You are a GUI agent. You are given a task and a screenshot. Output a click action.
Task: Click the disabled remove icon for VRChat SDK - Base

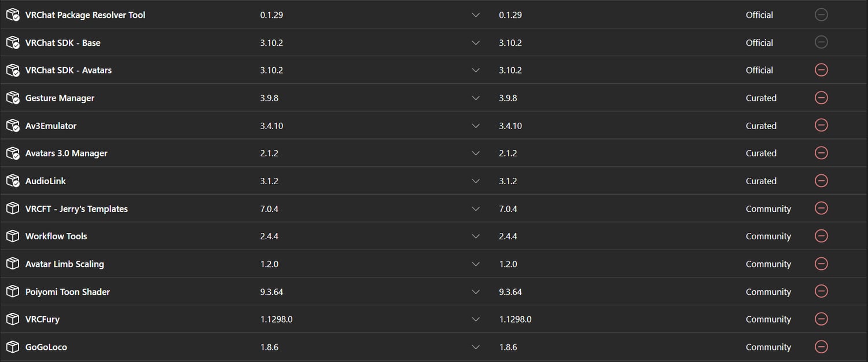(821, 42)
